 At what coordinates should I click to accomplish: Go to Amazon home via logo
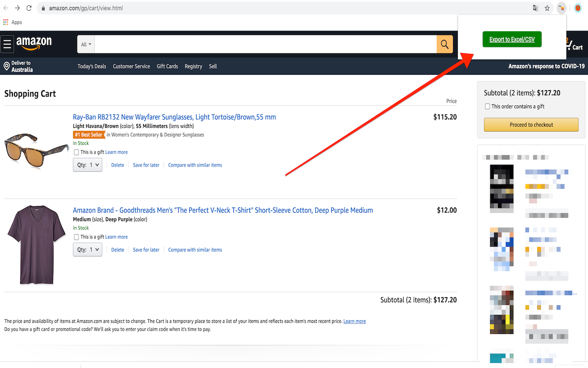pos(34,43)
